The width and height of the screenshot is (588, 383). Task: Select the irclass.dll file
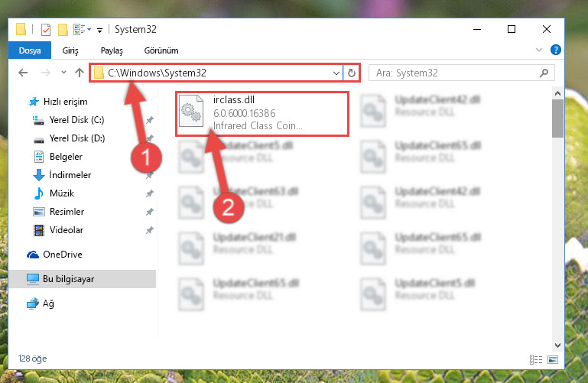262,114
